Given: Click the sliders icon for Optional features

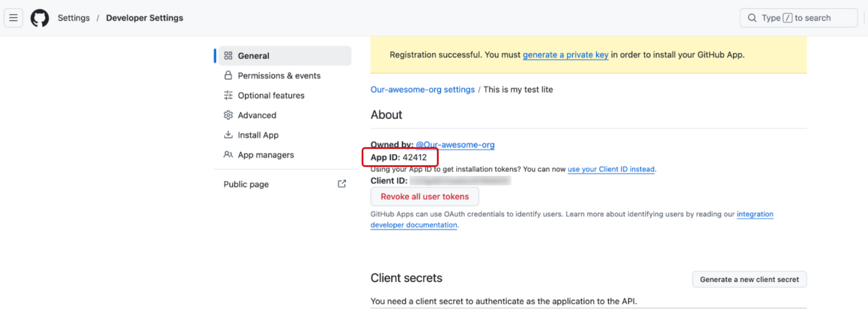Looking at the screenshot, I should pos(228,95).
